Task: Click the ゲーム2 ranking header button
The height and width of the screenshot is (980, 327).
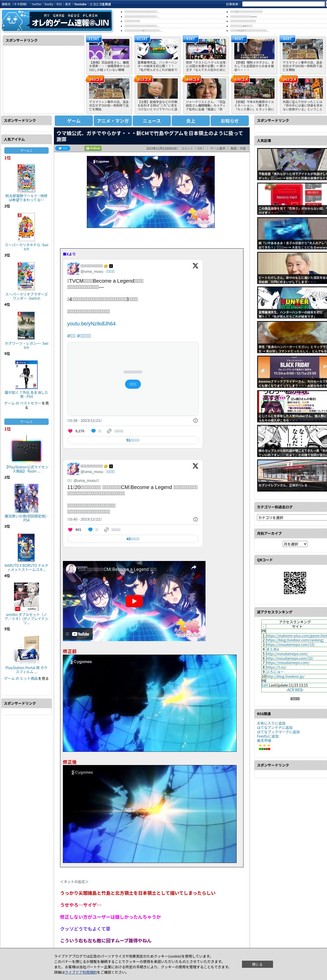Action: tap(26, 422)
